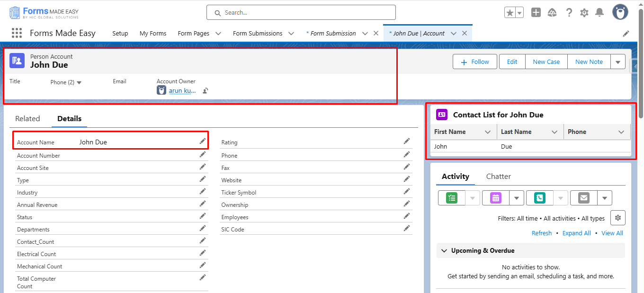Open the activity timeline settings gear

coord(617,218)
